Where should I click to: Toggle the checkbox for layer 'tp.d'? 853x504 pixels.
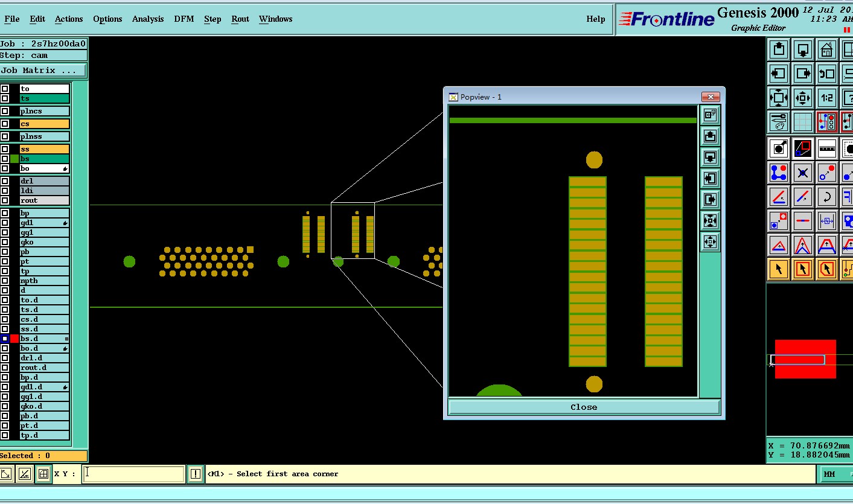(x=5, y=435)
